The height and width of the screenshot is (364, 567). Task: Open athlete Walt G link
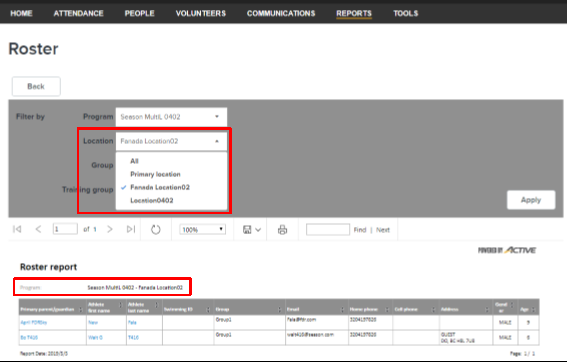point(95,338)
